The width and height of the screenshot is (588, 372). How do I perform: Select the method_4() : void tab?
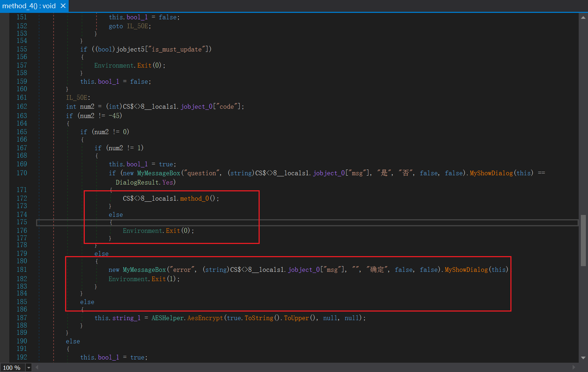(29, 6)
